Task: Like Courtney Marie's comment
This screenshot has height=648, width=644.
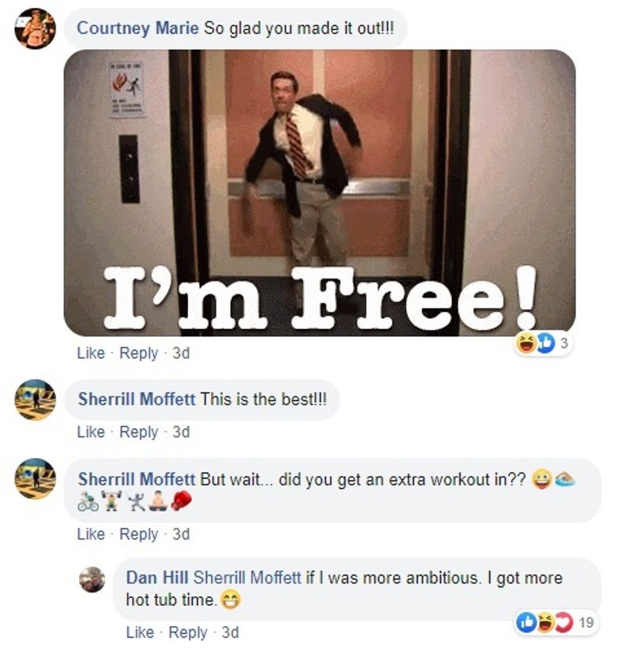Action: 91,353
